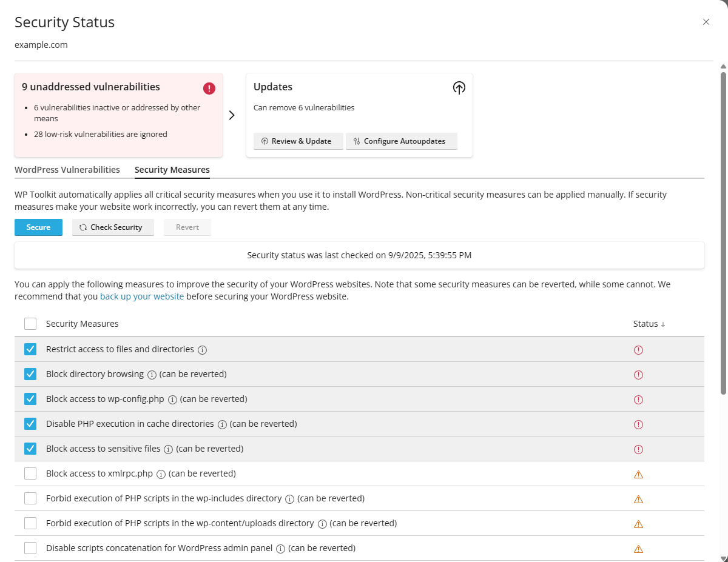This screenshot has width=728, height=562.
Task: Click the last checked security status message
Action: 359,255
